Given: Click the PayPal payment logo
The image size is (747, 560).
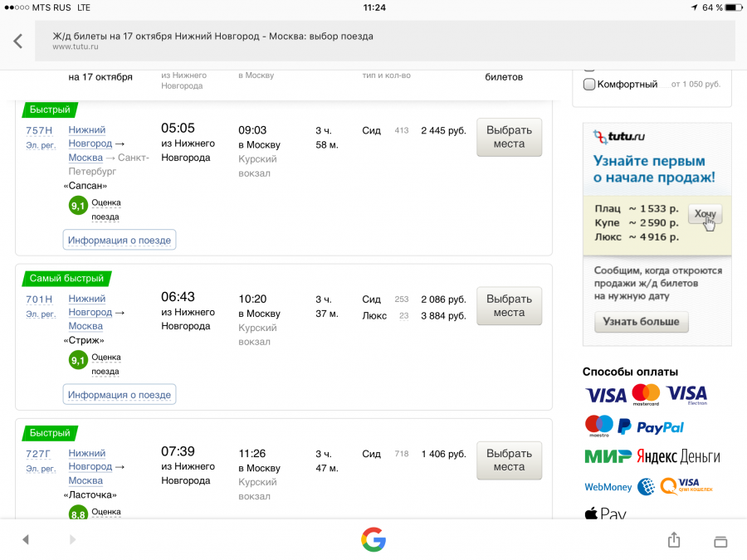Looking at the screenshot, I should click(x=651, y=426).
